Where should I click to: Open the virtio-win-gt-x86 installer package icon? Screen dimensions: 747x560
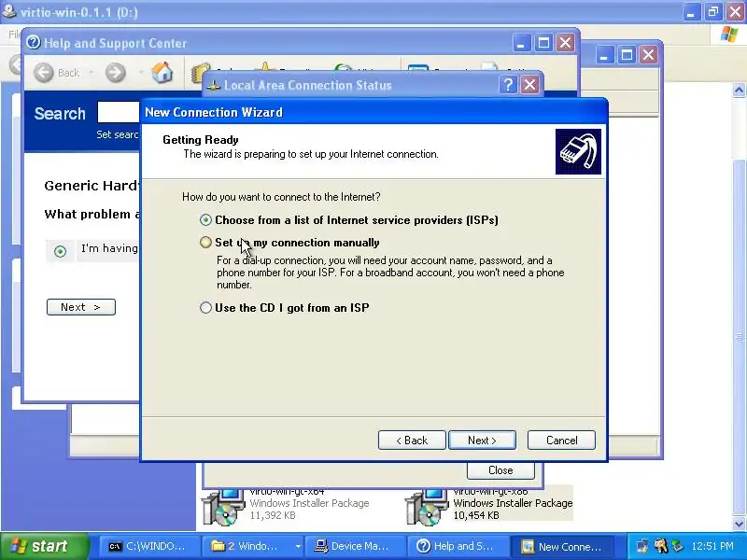[x=427, y=507]
